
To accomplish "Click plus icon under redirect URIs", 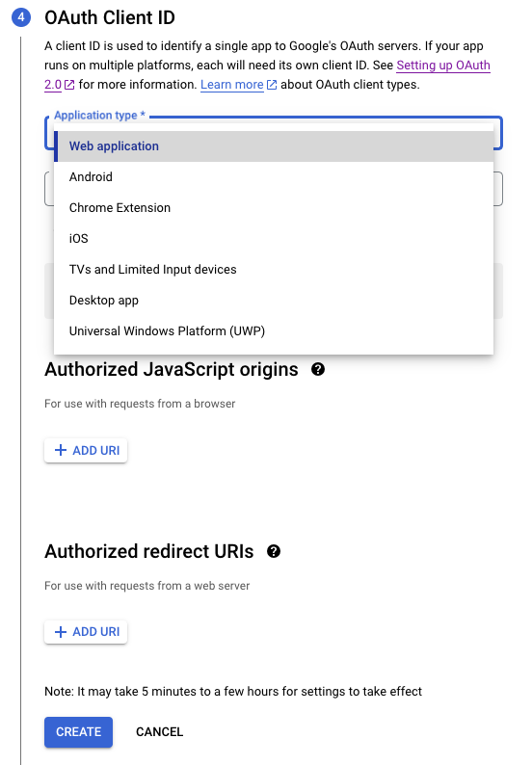I will (61, 632).
